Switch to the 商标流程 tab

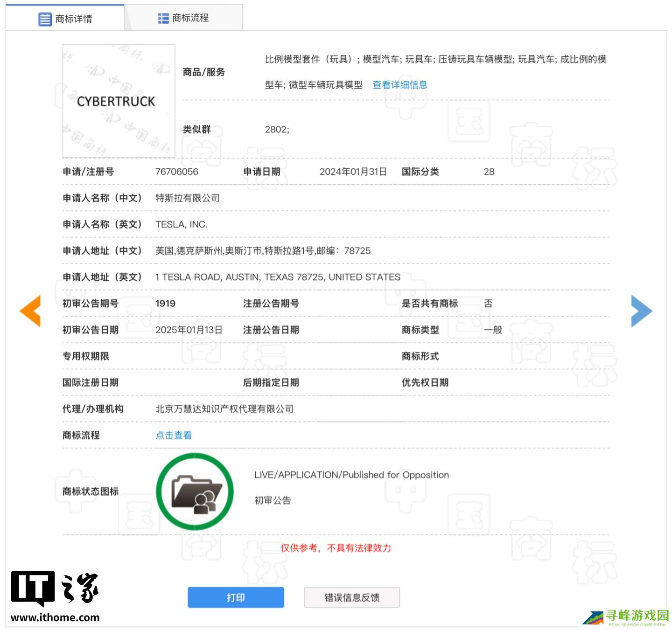[183, 18]
